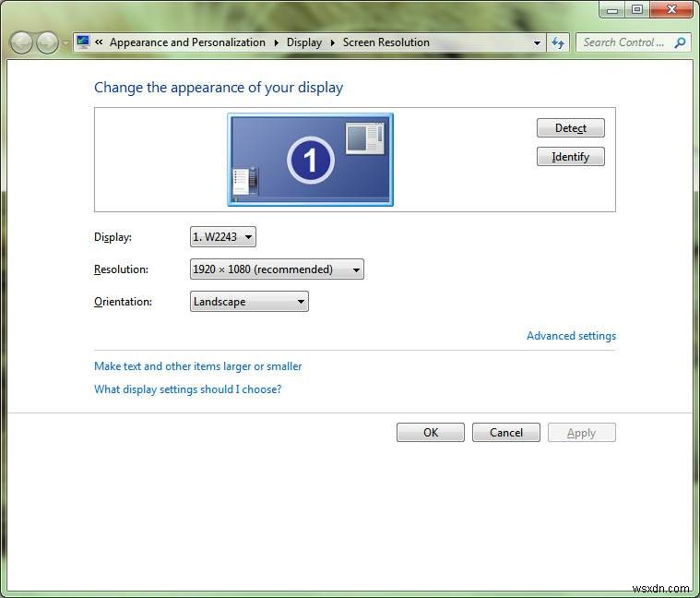Click Screen Resolution breadcrumb
The width and height of the screenshot is (700, 598).
coord(386,42)
